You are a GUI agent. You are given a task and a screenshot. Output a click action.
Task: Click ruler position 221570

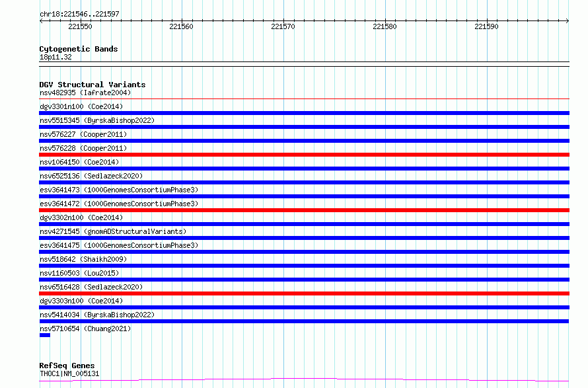283,26
